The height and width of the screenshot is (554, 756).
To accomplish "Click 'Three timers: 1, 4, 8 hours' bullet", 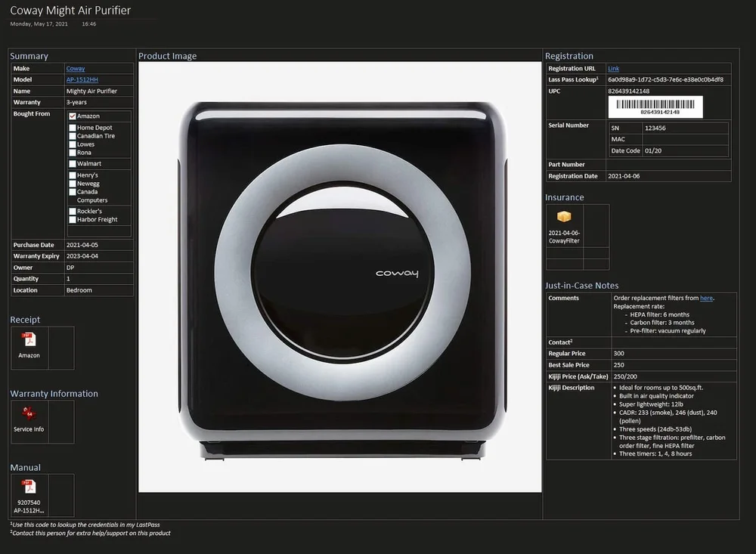I will 655,453.
